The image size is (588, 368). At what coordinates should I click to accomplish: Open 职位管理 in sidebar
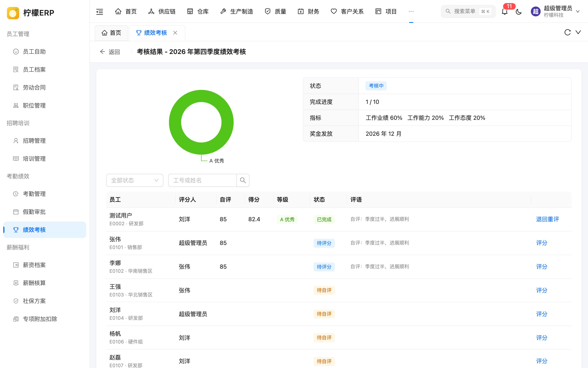tap(45, 106)
